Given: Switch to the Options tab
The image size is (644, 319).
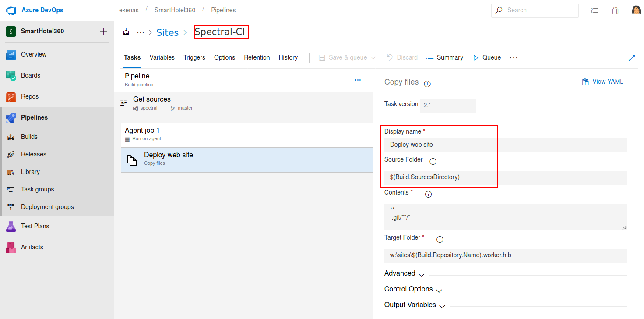Looking at the screenshot, I should click(x=225, y=57).
